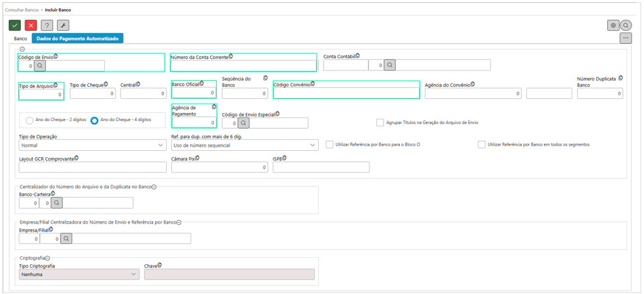Click the Código de Envio Especial search magnifier
The image size is (644, 294).
point(244,123)
